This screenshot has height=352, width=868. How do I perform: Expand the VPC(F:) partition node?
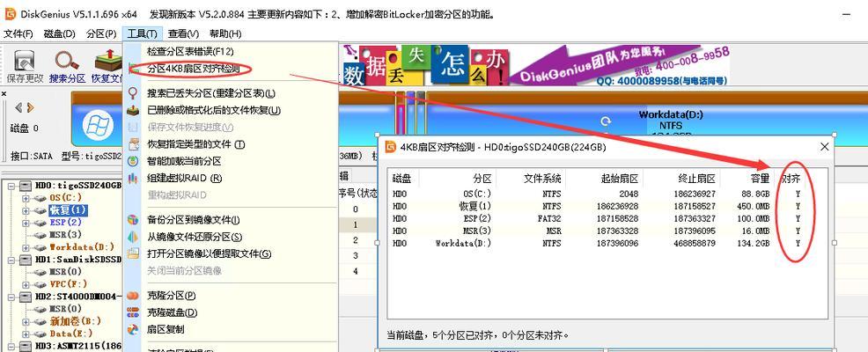tap(26, 284)
